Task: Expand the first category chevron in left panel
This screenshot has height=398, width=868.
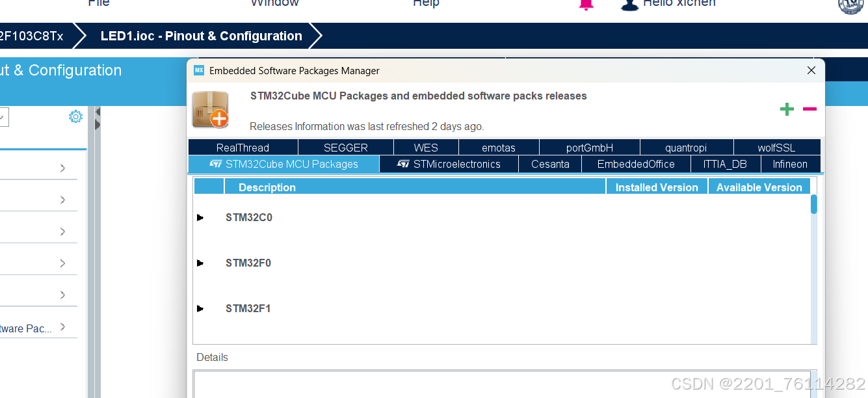Action: click(62, 168)
